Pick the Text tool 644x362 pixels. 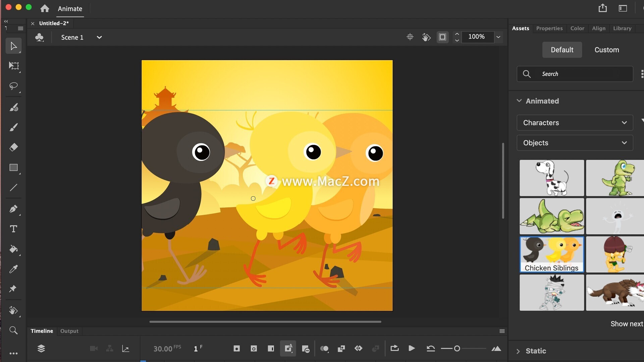point(13,229)
